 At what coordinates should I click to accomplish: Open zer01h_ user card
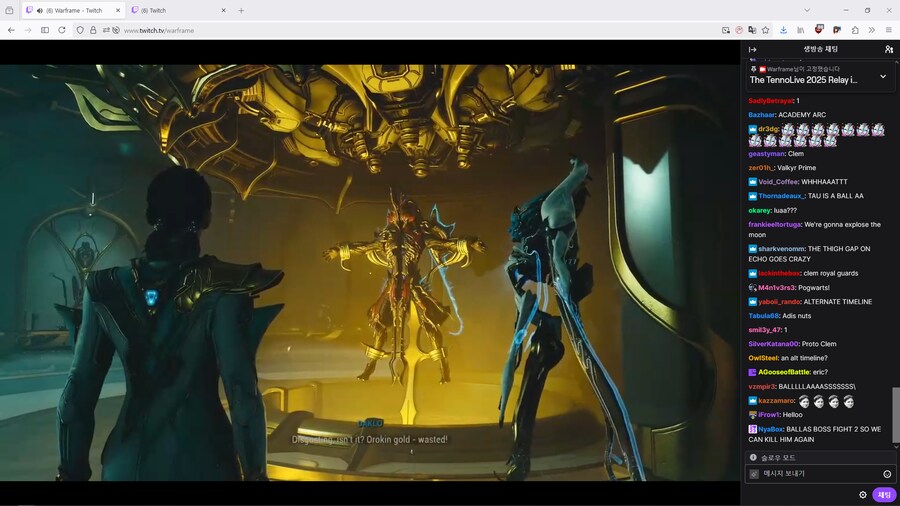click(x=761, y=168)
